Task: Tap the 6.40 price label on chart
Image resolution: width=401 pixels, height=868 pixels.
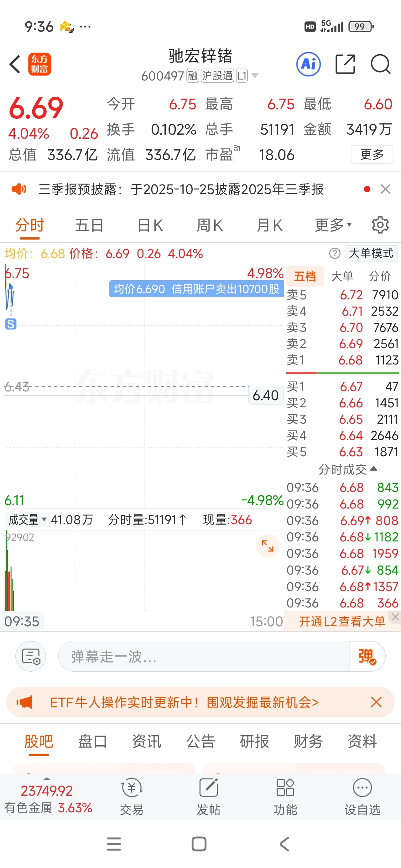Action: pos(265,395)
